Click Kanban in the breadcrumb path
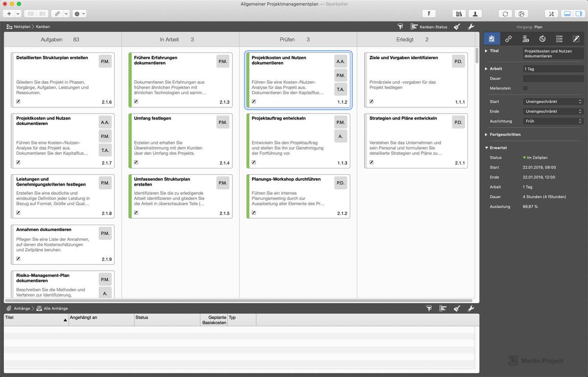 [x=43, y=27]
